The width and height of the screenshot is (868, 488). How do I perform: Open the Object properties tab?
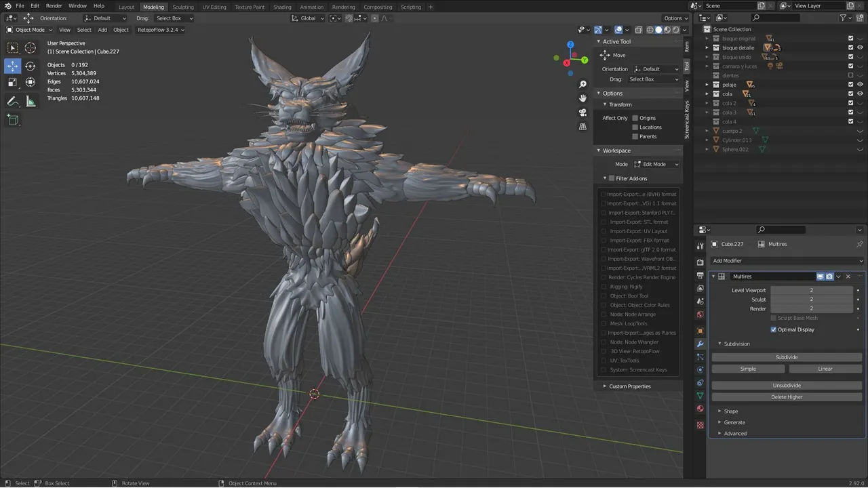[x=701, y=331]
